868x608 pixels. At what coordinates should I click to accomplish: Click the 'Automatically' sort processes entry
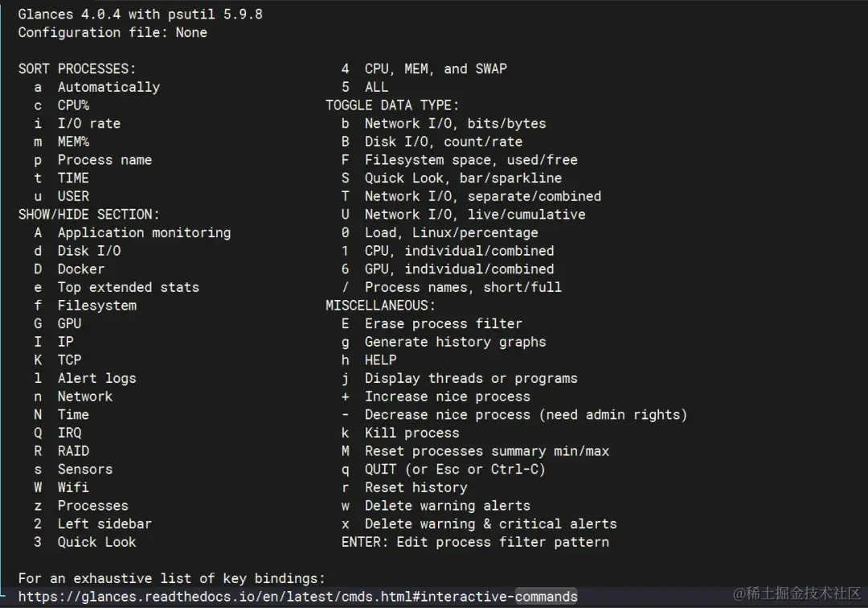(x=97, y=87)
